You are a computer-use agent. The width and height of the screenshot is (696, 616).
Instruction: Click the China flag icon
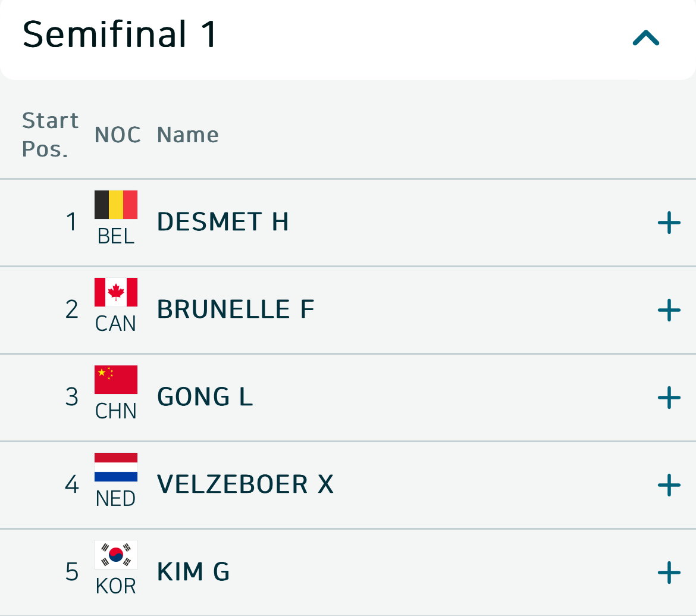(116, 380)
